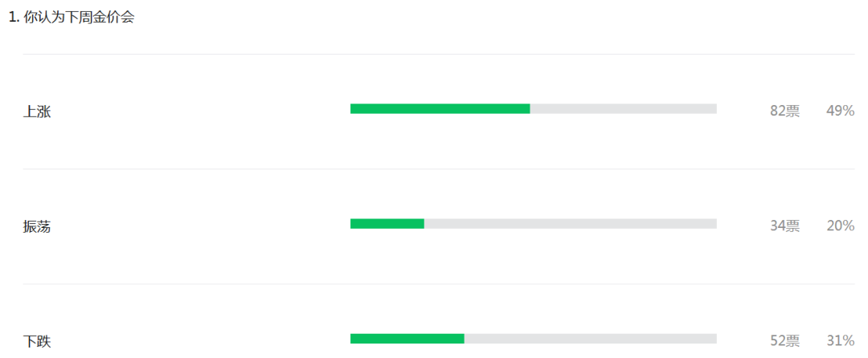Click the gray portion of 振荡 bar

point(571,223)
